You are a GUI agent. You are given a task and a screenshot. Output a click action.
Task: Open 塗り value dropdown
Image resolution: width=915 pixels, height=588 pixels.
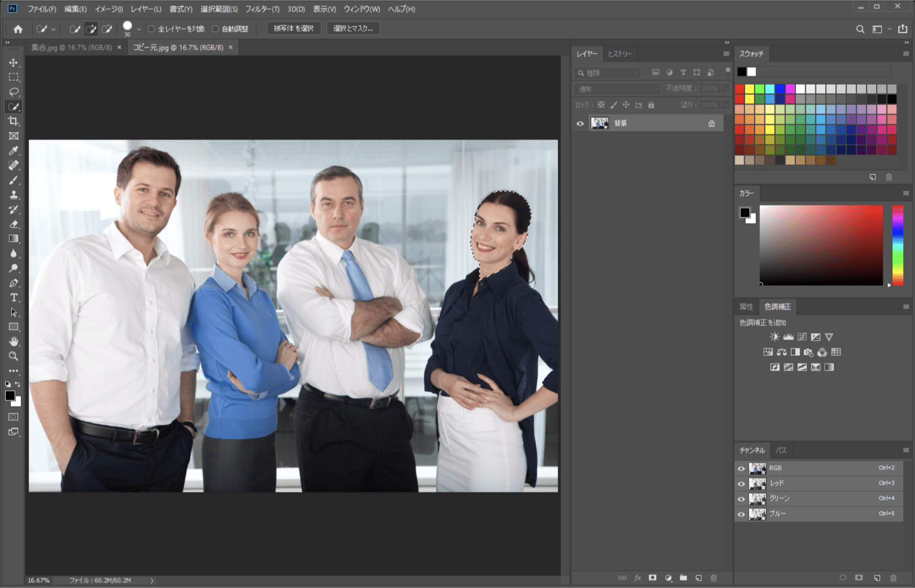(725, 105)
